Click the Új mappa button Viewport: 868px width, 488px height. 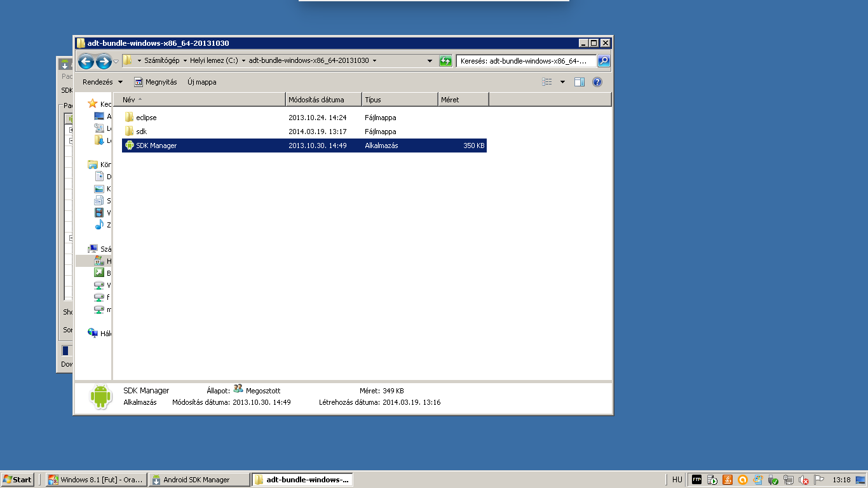pyautogui.click(x=201, y=82)
